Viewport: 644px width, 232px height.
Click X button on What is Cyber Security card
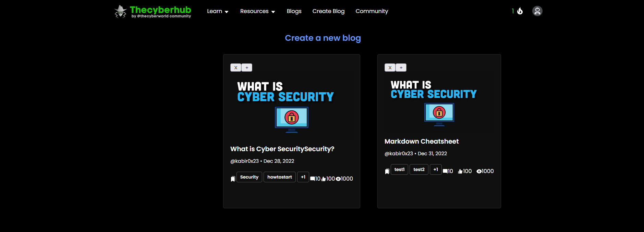click(236, 68)
